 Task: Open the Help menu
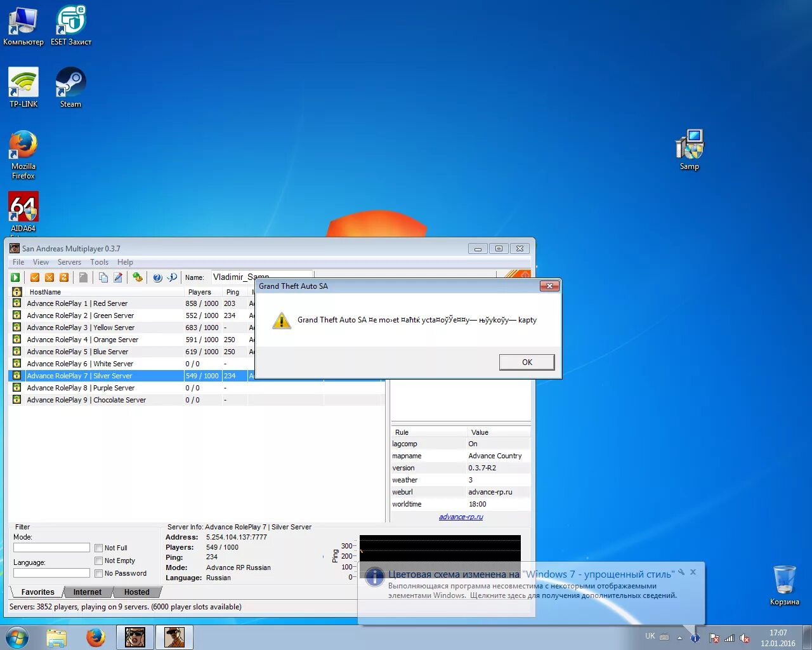pos(125,262)
